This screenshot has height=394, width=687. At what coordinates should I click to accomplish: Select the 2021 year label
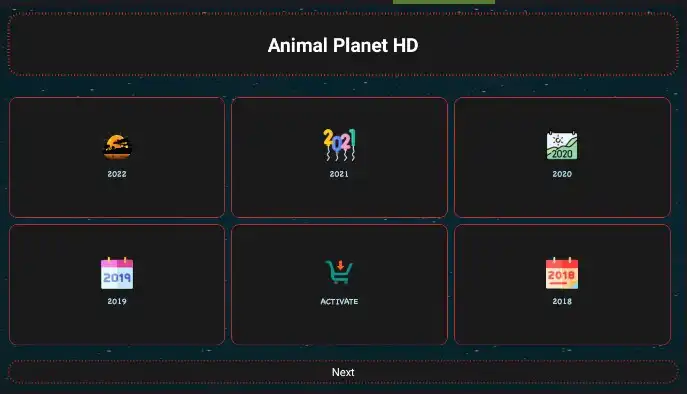pos(339,174)
